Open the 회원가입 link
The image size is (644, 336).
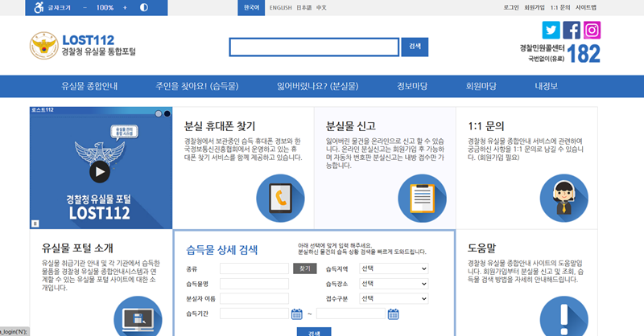click(x=535, y=7)
